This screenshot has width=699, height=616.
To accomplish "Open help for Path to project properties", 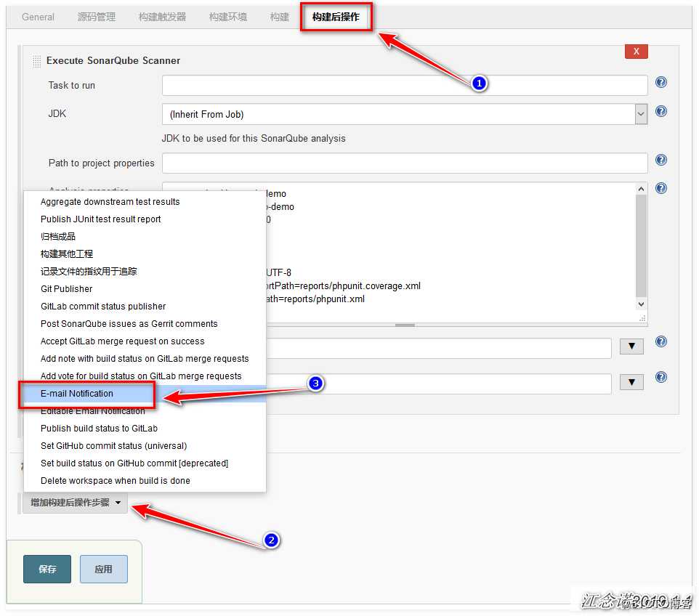I will tap(660, 160).
